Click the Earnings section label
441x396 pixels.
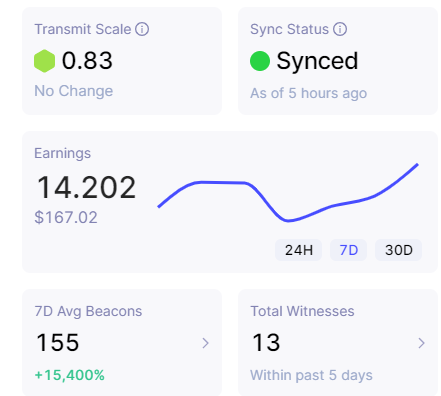63,154
